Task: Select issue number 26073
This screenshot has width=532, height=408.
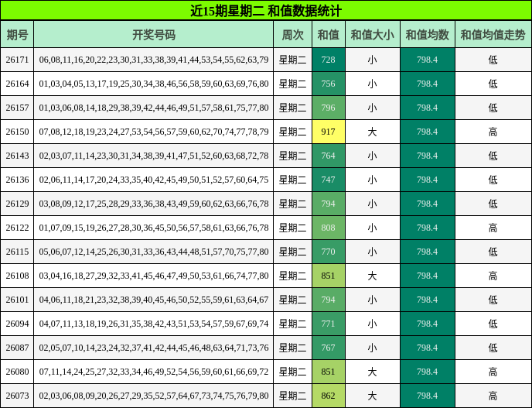Action: point(17,396)
